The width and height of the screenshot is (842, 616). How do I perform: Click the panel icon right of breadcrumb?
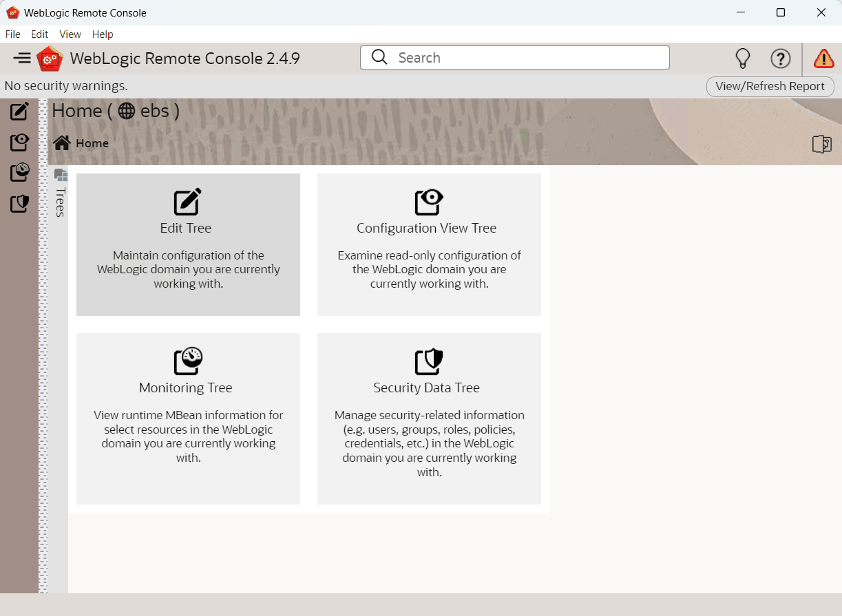821,144
